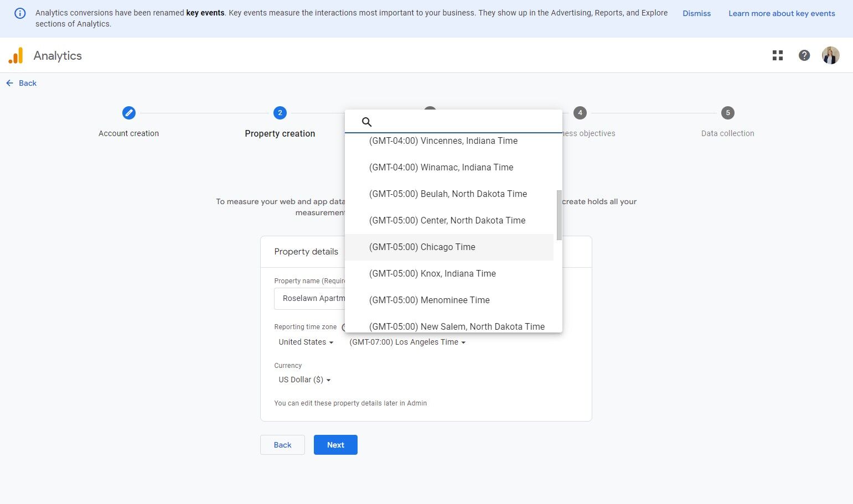Click the edit property details later note

[x=350, y=403]
